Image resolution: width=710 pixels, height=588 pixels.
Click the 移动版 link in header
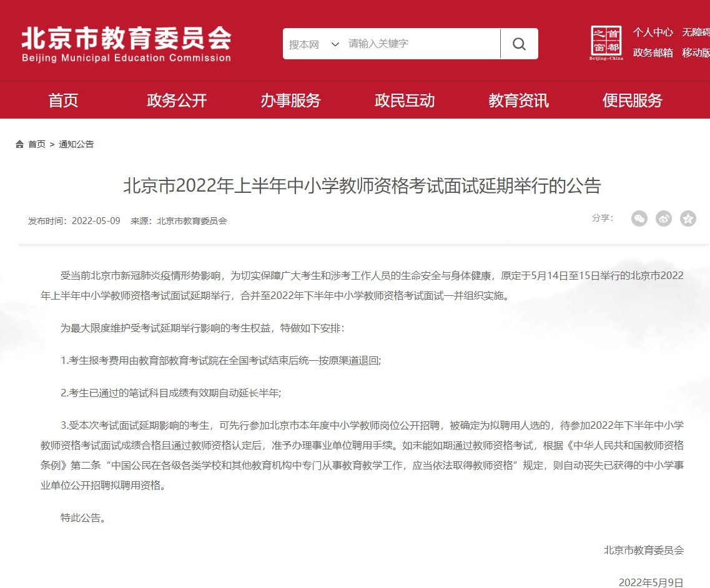tap(696, 53)
